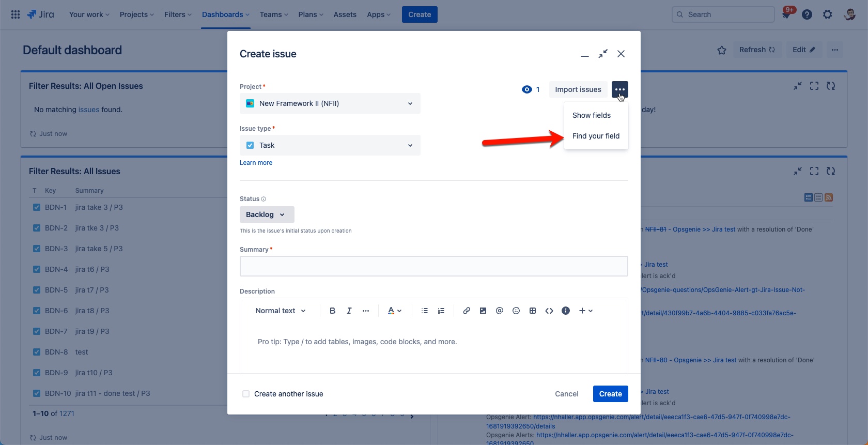Viewport: 868px width, 445px height.
Task: Open the app switcher grid icon
Action: [x=16, y=14]
